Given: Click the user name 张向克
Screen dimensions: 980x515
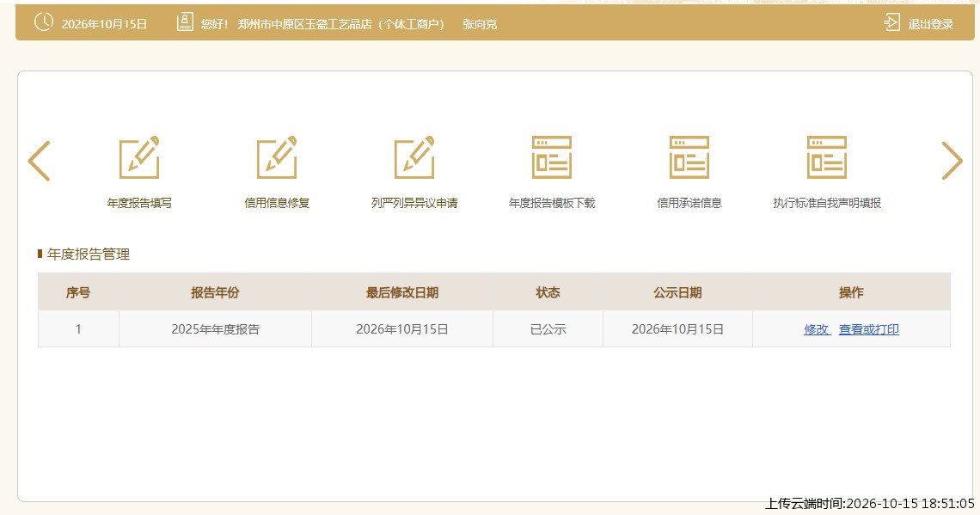Looking at the screenshot, I should (x=480, y=24).
